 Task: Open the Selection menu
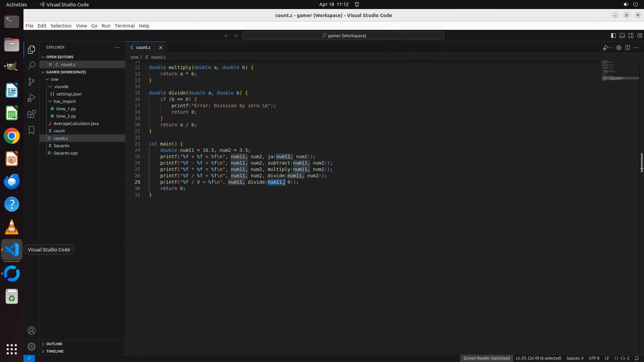click(61, 26)
